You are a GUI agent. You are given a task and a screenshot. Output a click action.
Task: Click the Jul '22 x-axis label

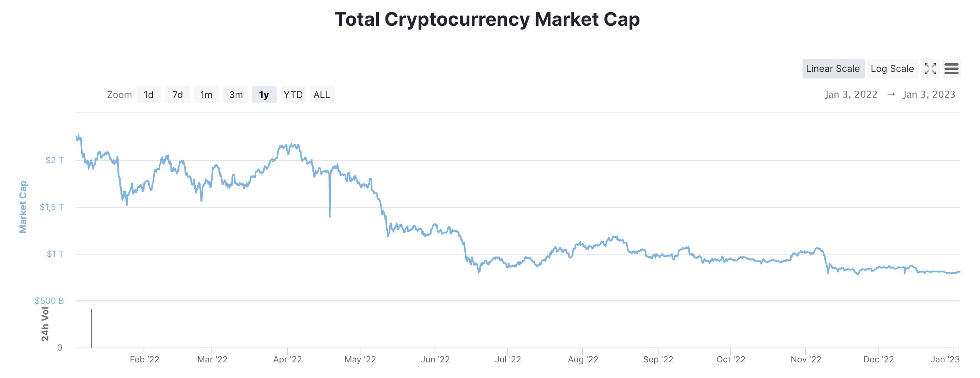click(x=508, y=359)
